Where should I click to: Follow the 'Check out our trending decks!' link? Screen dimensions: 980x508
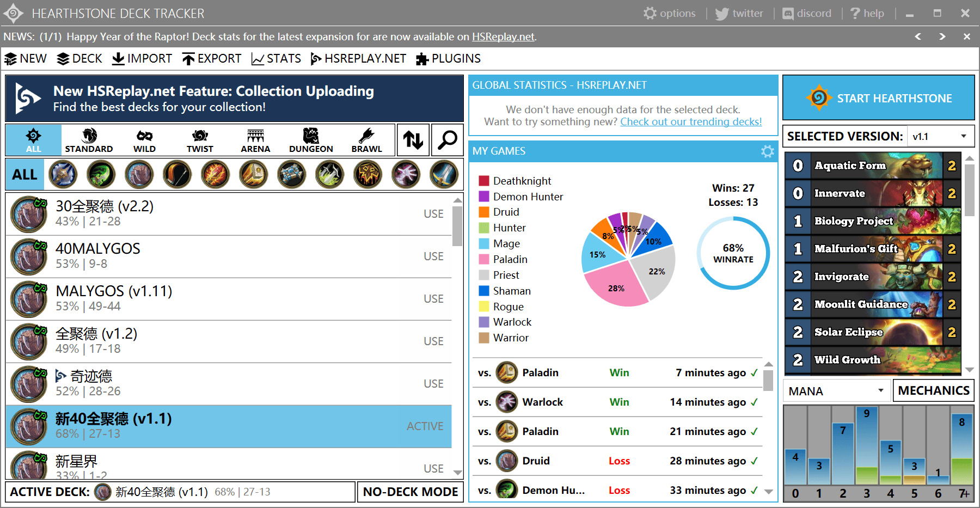691,121
